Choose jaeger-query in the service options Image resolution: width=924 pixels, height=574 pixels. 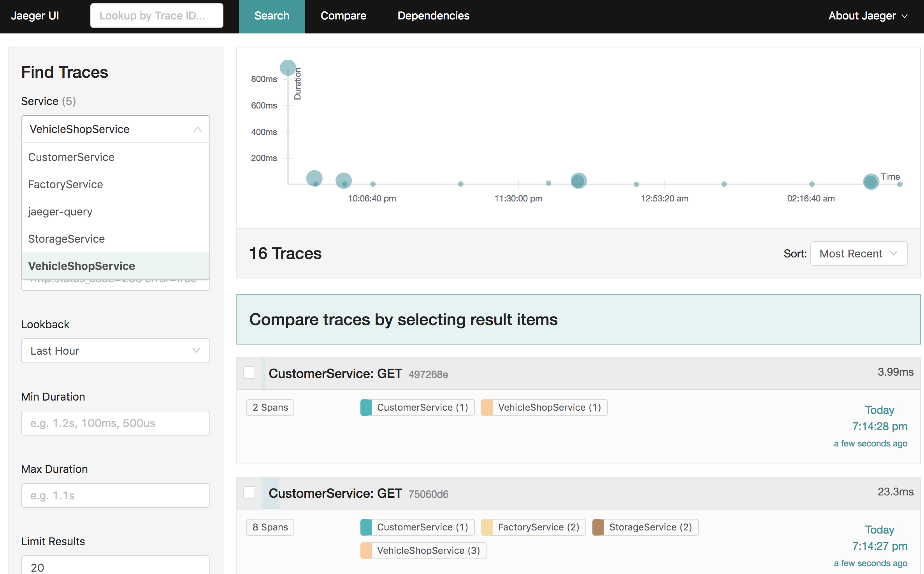60,212
